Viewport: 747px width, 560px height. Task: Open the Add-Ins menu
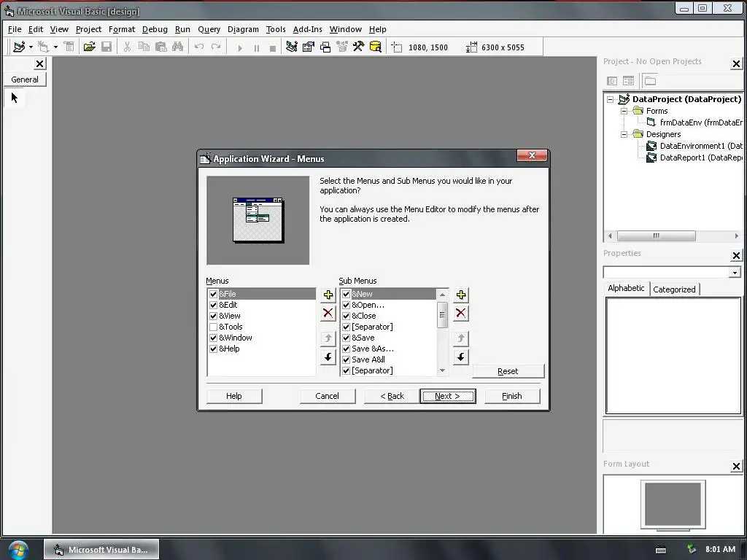pyautogui.click(x=307, y=29)
